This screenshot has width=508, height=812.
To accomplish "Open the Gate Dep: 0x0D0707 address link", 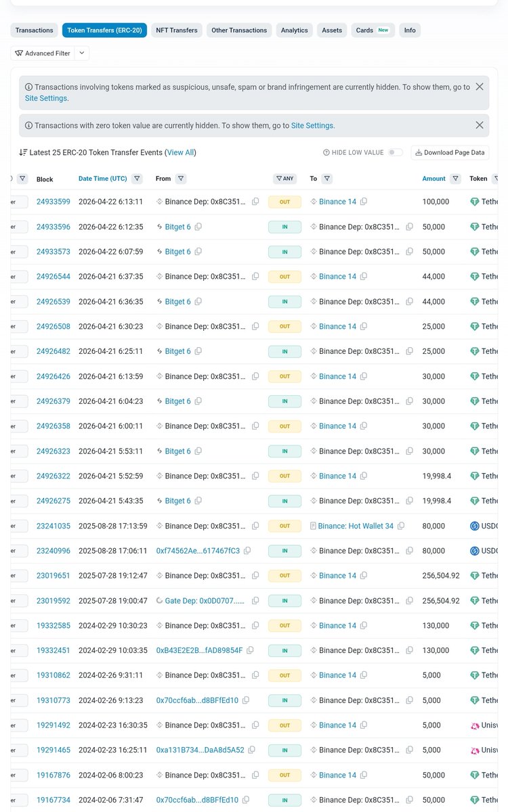I will click(x=206, y=601).
